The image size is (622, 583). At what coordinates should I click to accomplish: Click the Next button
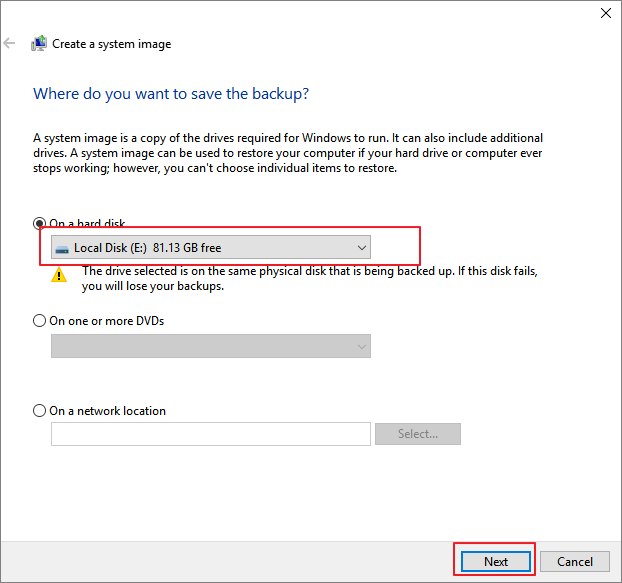pyautogui.click(x=496, y=561)
